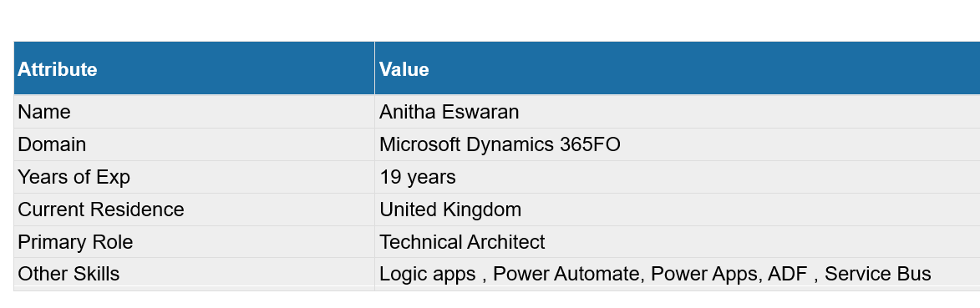Select the Current Residence cell
This screenshot has height=308, width=980.
coord(195,210)
